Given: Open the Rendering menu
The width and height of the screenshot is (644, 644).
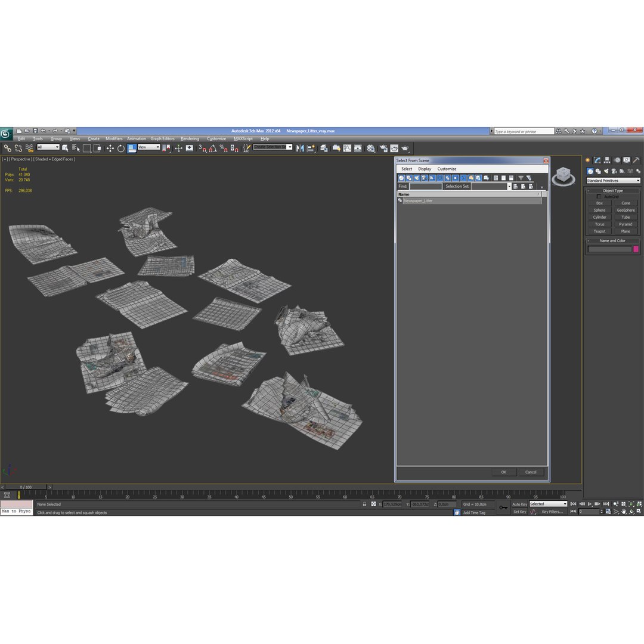Looking at the screenshot, I should [190, 139].
